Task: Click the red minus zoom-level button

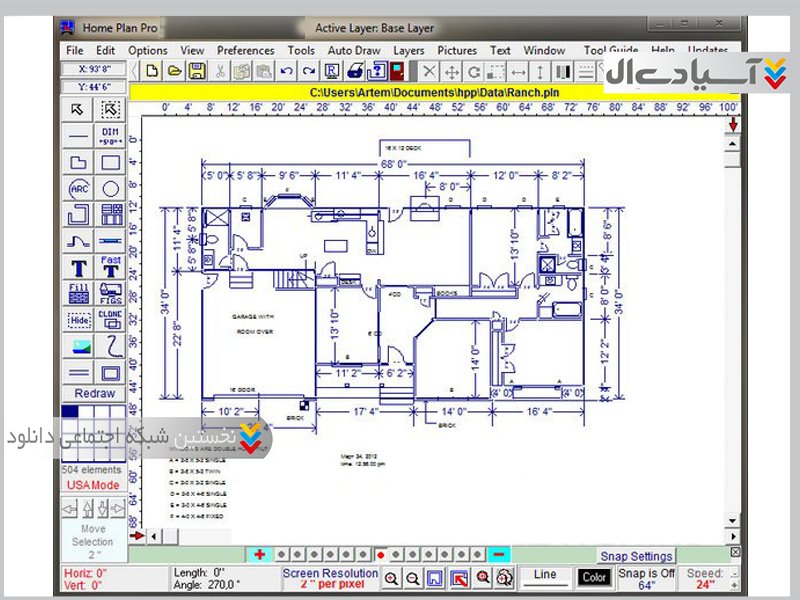Action: click(501, 554)
